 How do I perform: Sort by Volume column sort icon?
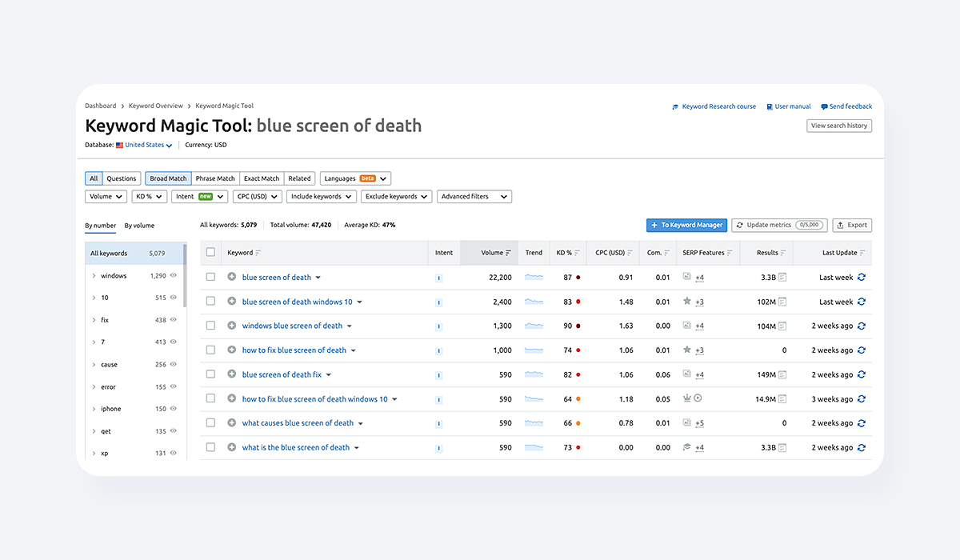pyautogui.click(x=509, y=253)
